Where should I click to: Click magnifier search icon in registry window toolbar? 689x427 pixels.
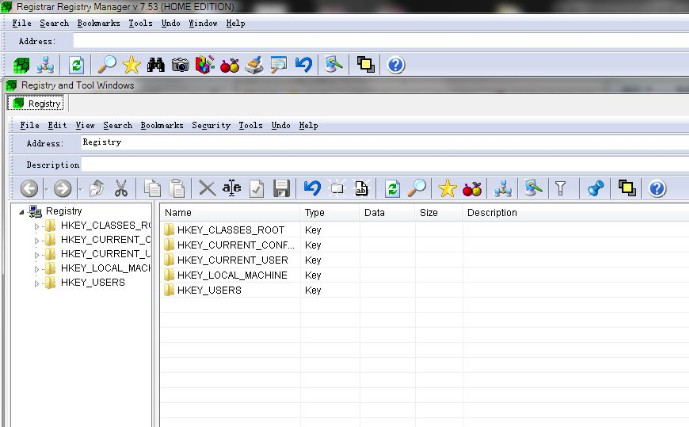tap(417, 188)
